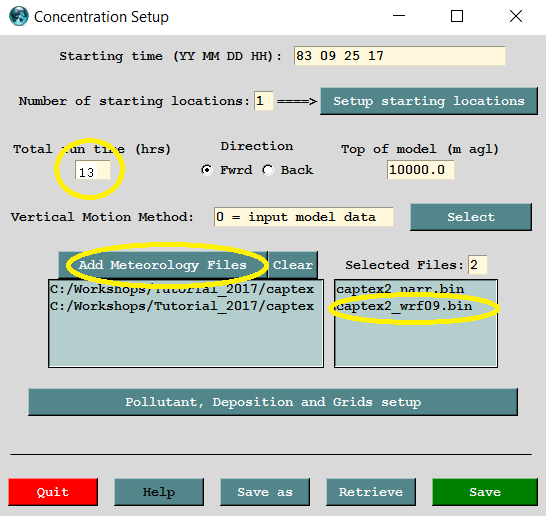546x516 pixels.
Task: Click the Number of starting locations field
Action: 263,101
